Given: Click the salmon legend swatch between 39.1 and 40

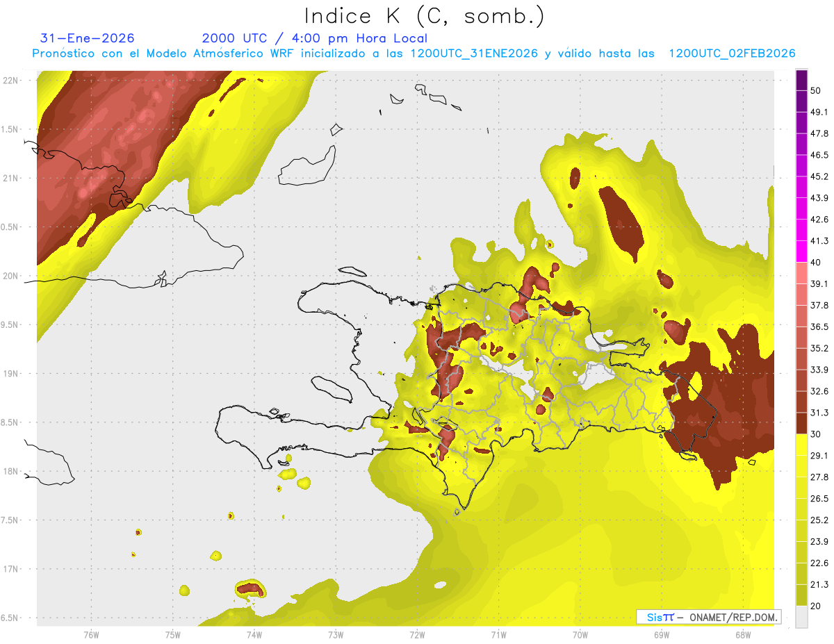Looking at the screenshot, I should coord(801,274).
